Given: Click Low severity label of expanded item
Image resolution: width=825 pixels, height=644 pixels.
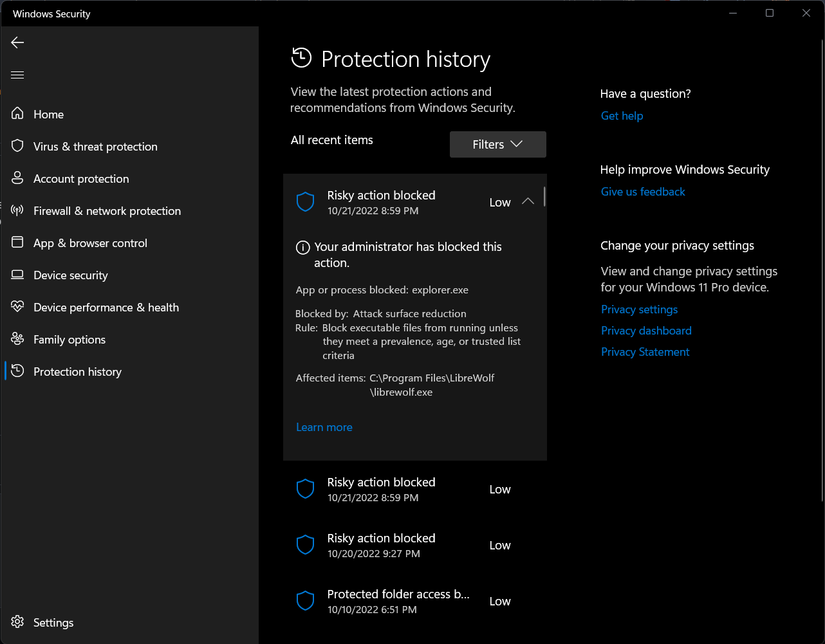Looking at the screenshot, I should click(x=500, y=202).
